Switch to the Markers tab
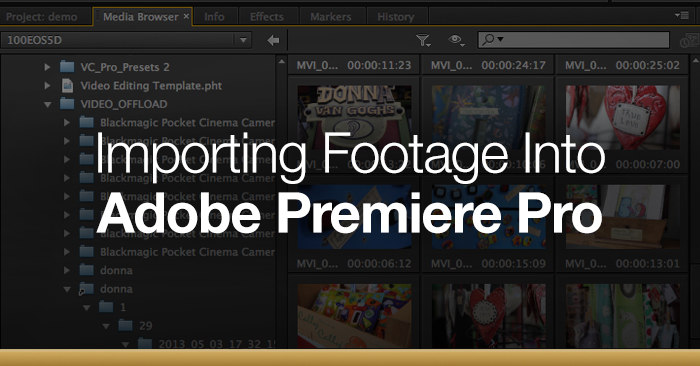 (330, 17)
